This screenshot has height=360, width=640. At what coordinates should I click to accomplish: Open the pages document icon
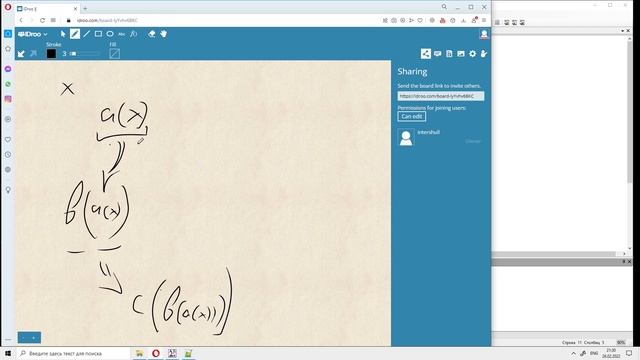coord(449,53)
